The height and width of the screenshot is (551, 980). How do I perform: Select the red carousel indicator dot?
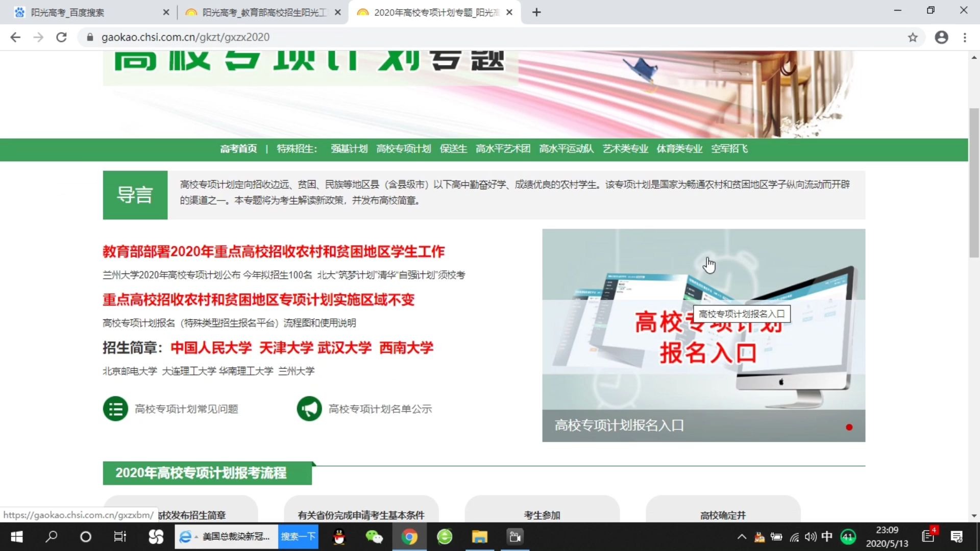[x=849, y=428]
